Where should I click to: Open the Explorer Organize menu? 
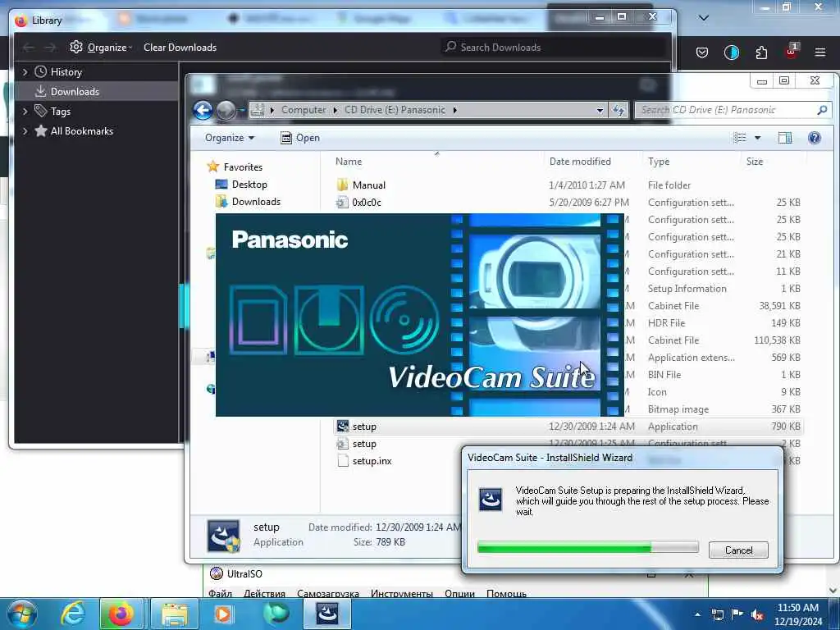[230, 138]
